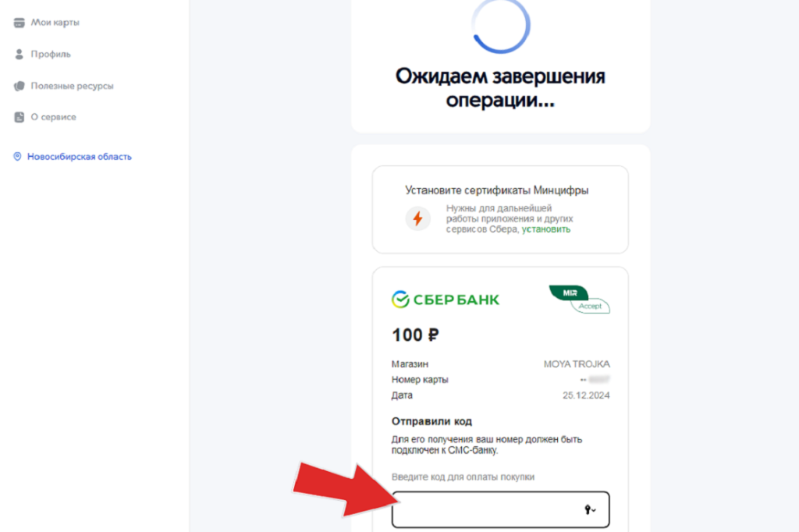Click the orange lightning bolt icon
799x532 pixels.
pos(418,218)
